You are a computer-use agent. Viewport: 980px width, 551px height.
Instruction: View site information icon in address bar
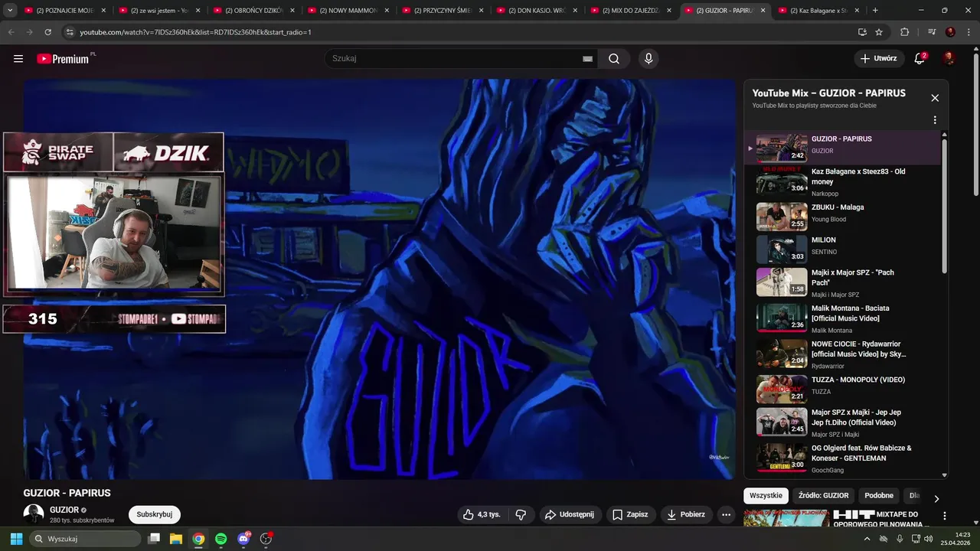coord(70,32)
